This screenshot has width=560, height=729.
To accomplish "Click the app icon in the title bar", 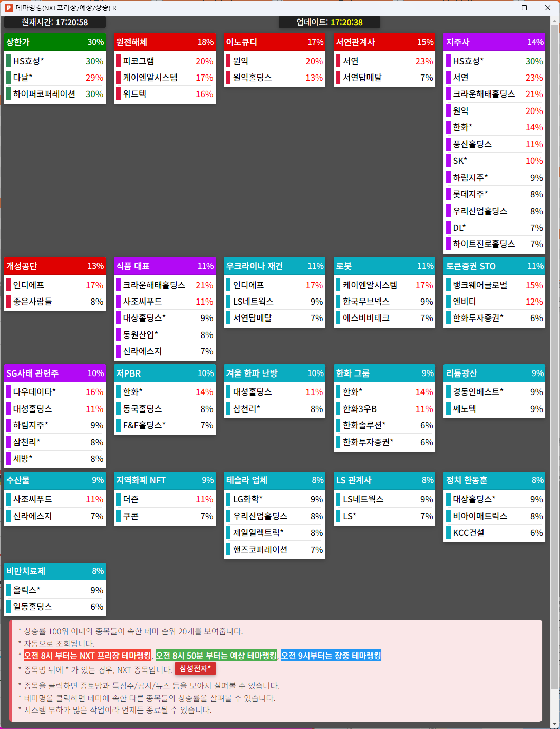I will pyautogui.click(x=8, y=8).
